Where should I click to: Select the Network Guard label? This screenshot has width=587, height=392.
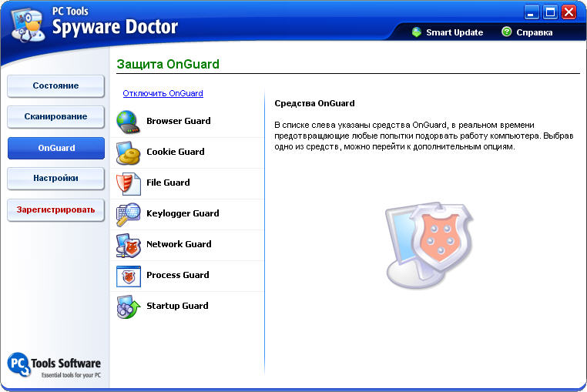179,244
